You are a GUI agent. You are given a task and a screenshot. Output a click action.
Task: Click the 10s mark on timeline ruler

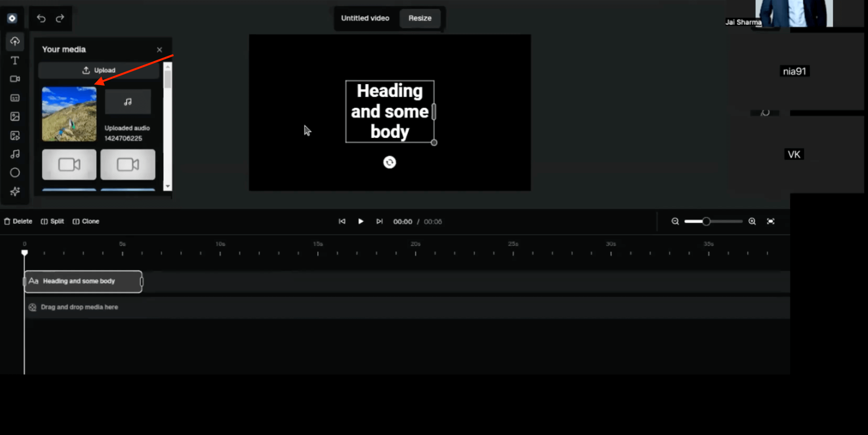(x=220, y=244)
